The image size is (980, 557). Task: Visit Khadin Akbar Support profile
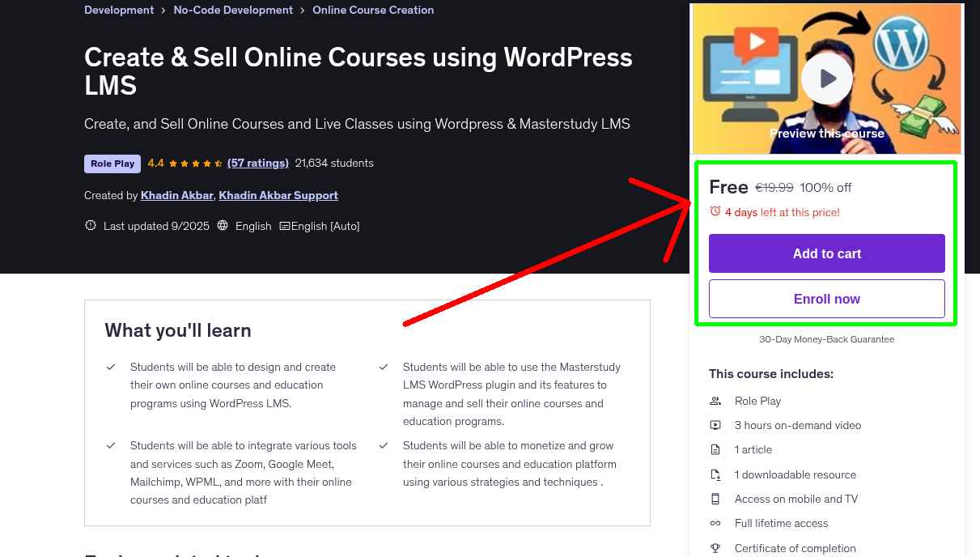tap(278, 195)
